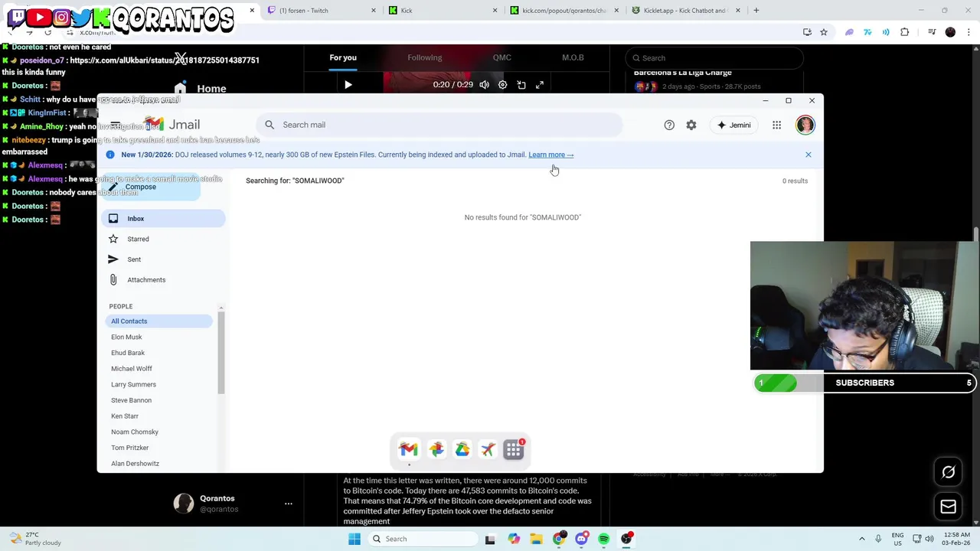Switch to the QMC tab on X

502,57
